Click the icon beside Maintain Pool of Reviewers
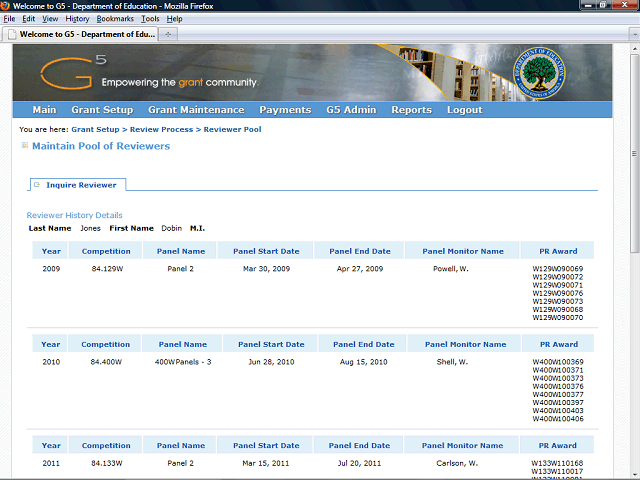 (x=25, y=145)
